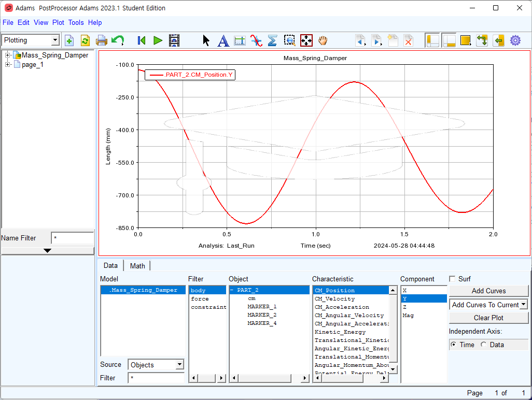Select Mass_Spring_Damper in the treeview

coord(55,55)
